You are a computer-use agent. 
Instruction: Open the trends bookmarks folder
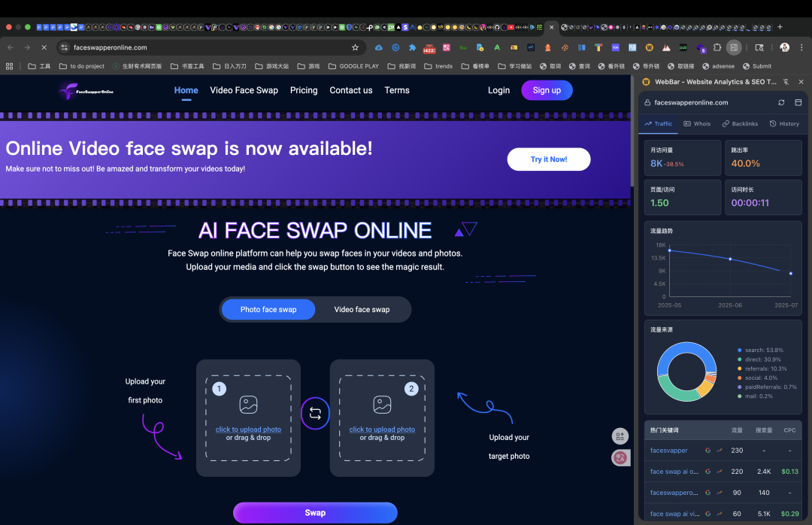(438, 66)
